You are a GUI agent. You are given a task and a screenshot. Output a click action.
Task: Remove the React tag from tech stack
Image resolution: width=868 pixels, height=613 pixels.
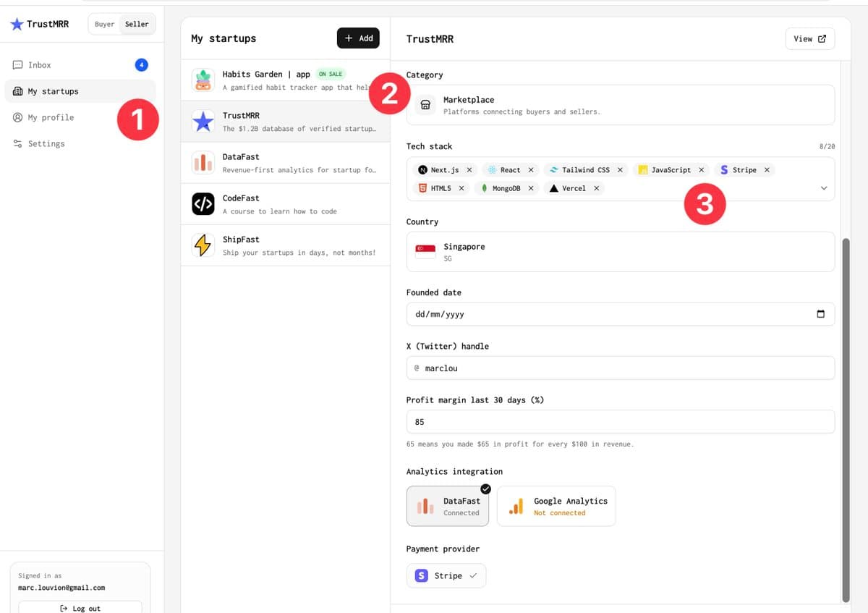pos(530,170)
